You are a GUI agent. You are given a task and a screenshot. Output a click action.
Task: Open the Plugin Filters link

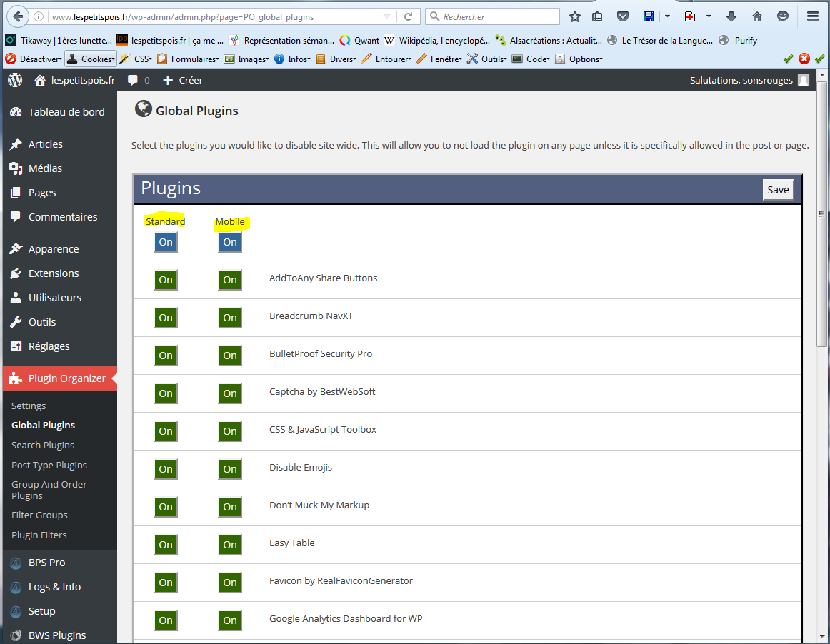[39, 535]
